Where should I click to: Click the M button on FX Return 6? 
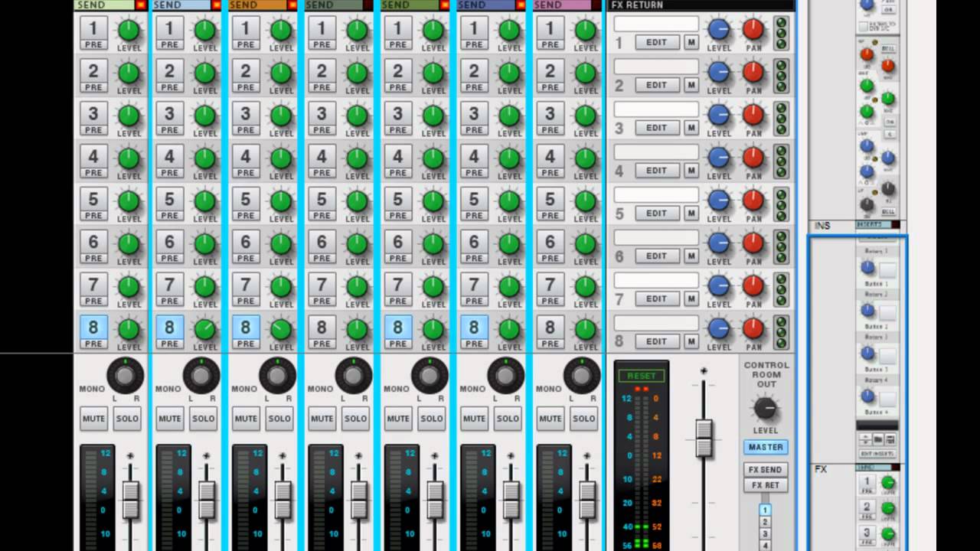[x=691, y=256]
